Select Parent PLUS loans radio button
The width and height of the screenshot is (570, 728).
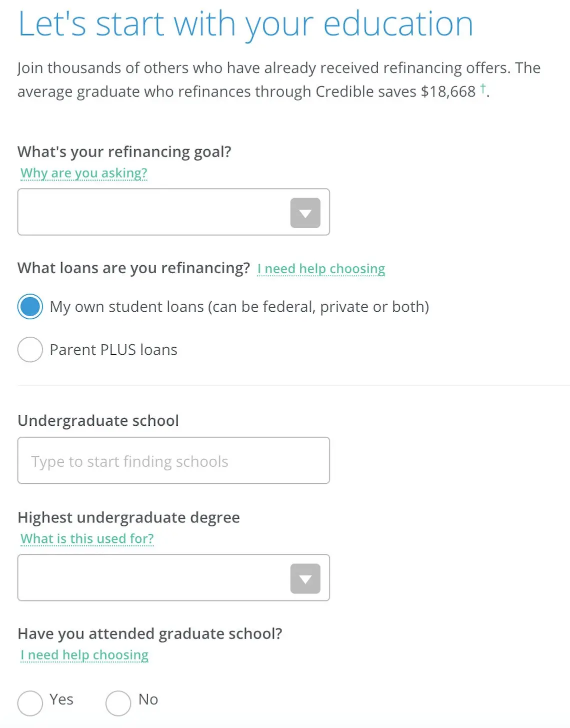point(30,349)
